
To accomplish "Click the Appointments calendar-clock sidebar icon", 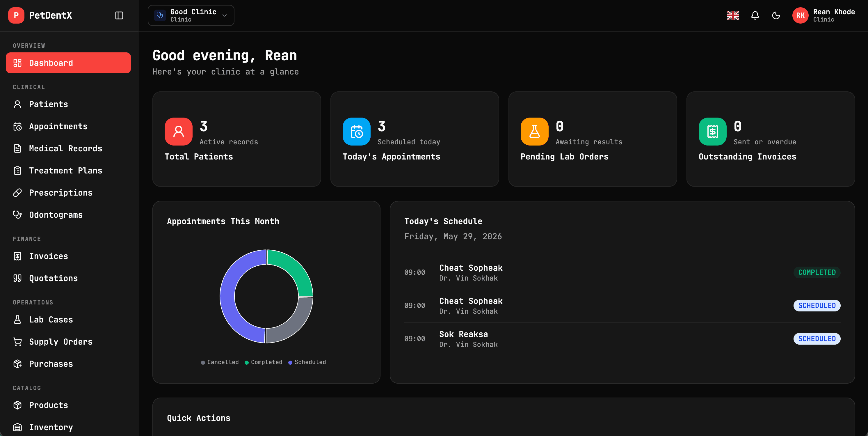I will pos(17,126).
